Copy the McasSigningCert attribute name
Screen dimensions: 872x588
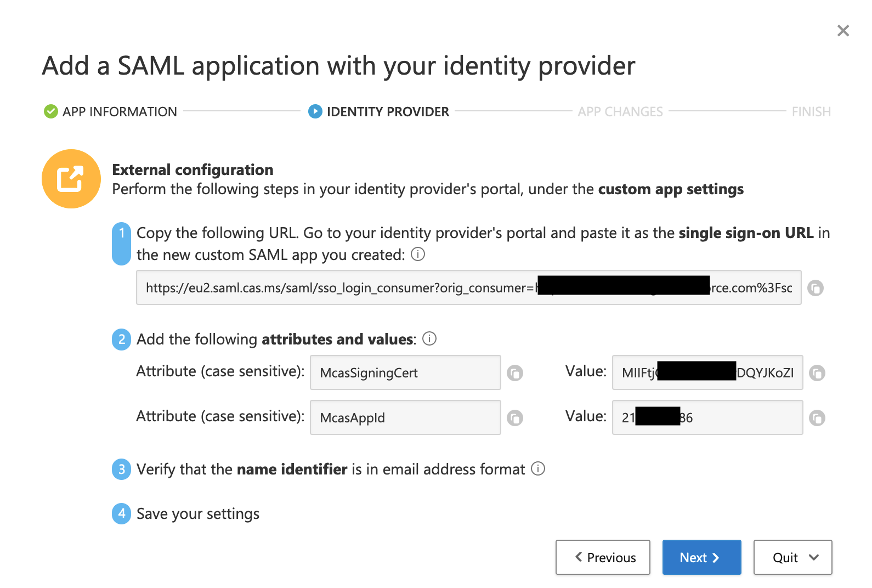514,373
